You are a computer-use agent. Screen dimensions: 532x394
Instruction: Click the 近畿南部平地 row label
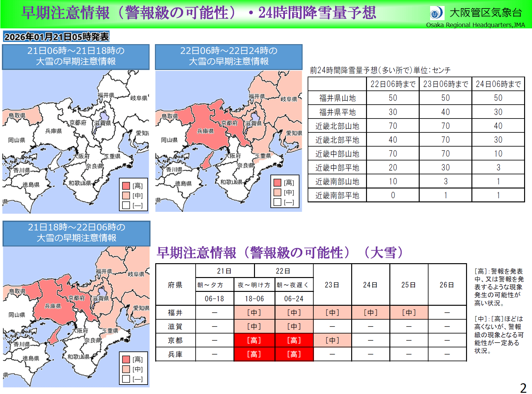click(337, 195)
